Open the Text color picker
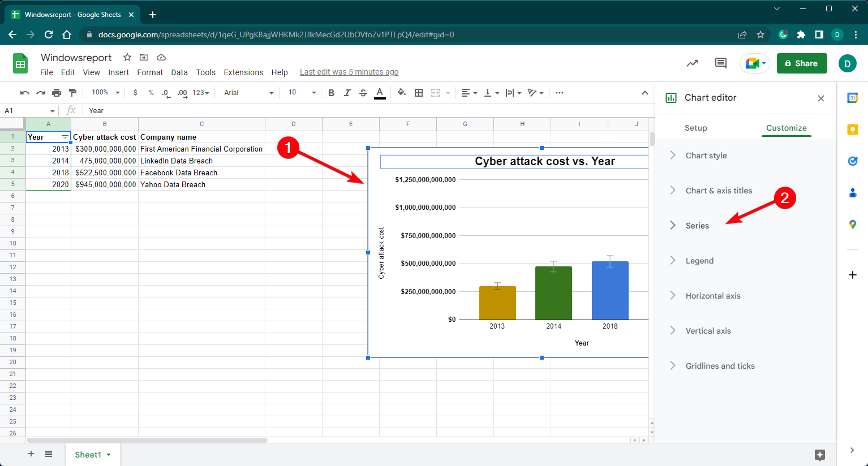The height and width of the screenshot is (466, 868). click(x=380, y=93)
